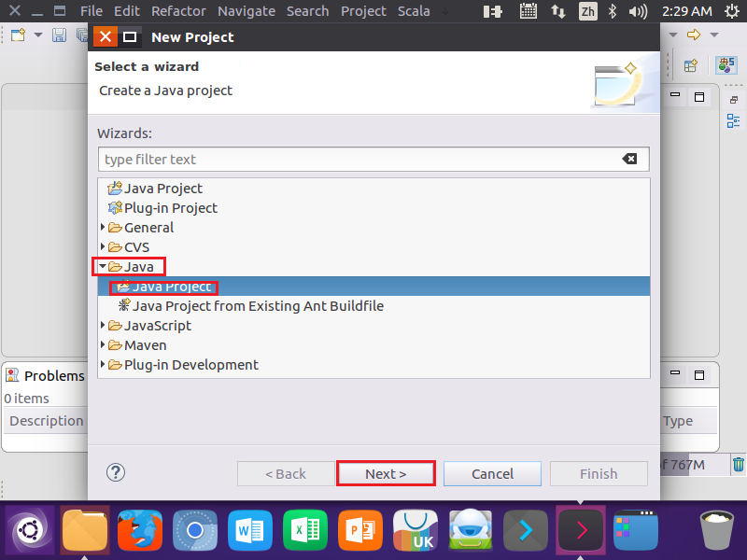Click the Outline view icon on the right
This screenshot has height=560, width=747.
[x=733, y=121]
